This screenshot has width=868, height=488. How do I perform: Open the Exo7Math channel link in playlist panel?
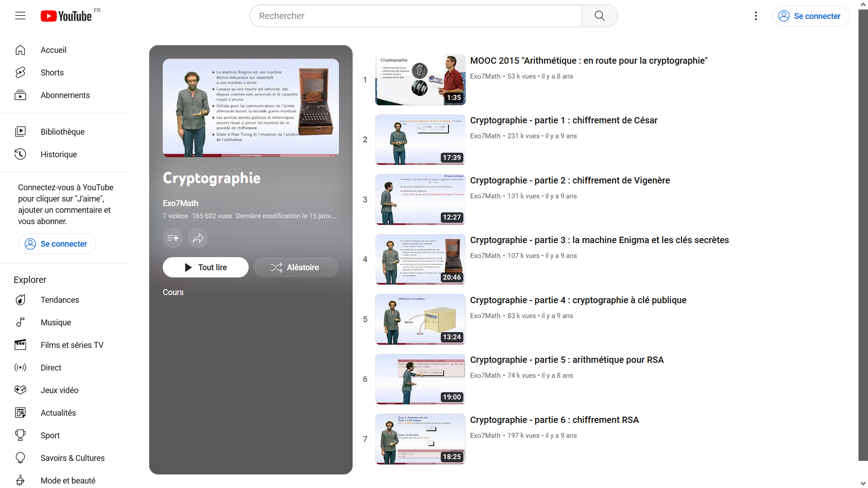[180, 203]
